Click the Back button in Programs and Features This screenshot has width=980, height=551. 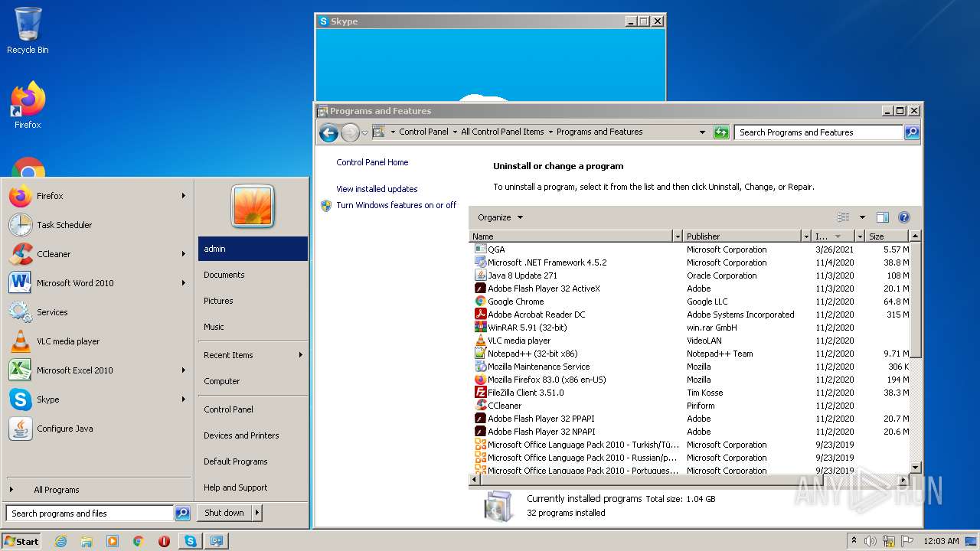328,132
